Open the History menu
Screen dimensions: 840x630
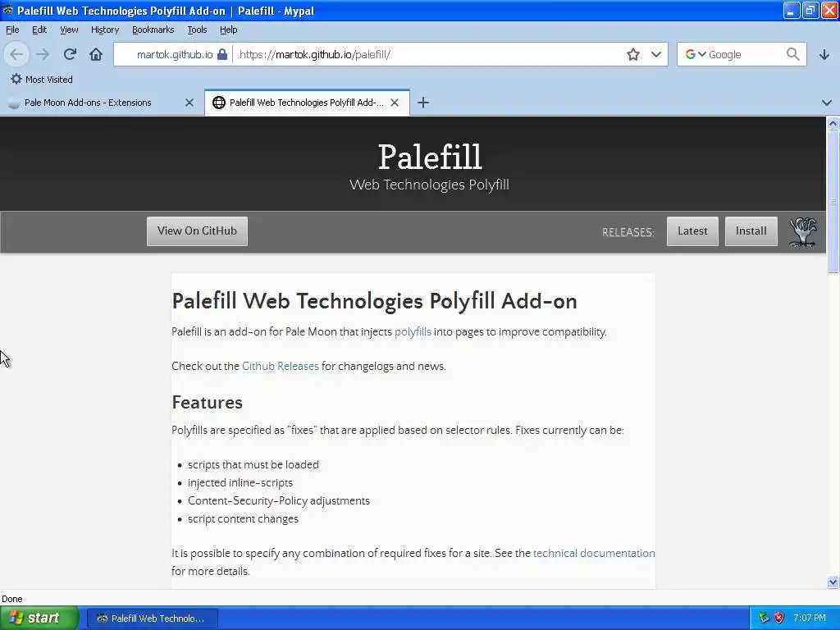point(104,30)
